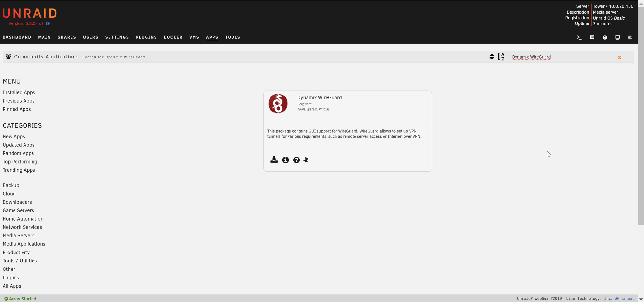Screen dimensions: 644x302
Task: Open Media Applications category
Action: (x=24, y=243)
